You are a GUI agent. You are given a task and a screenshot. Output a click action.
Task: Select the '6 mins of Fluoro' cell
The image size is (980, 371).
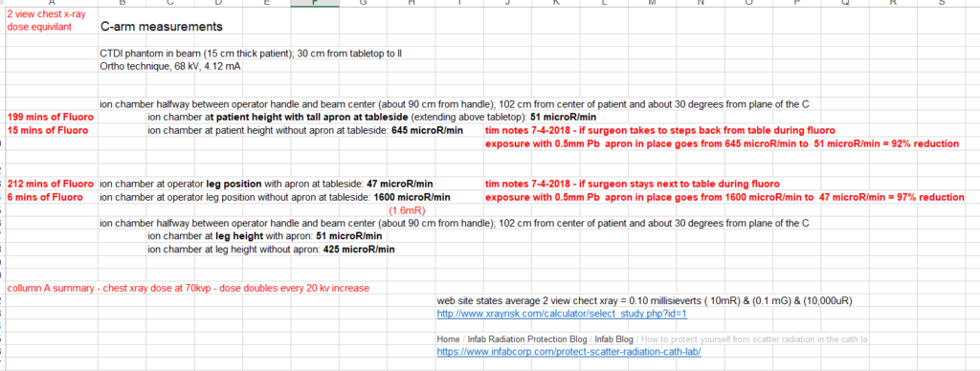point(45,197)
